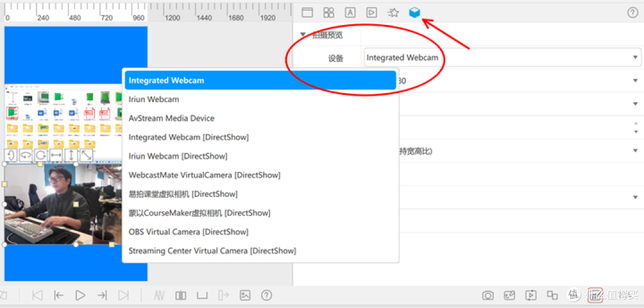Screen dimensions: 644x308
Task: Click the picture image icon in bottom toolbar
Action: click(245, 295)
